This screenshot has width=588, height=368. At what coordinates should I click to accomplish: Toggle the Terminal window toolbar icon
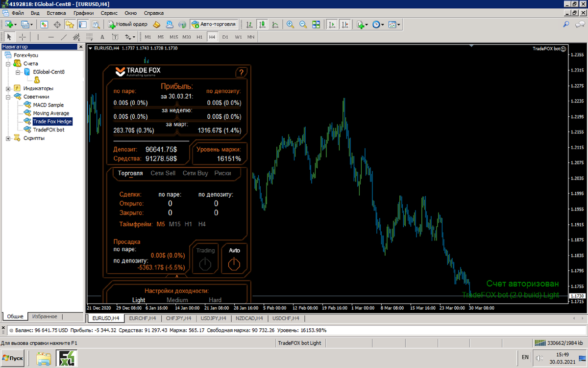(83, 24)
